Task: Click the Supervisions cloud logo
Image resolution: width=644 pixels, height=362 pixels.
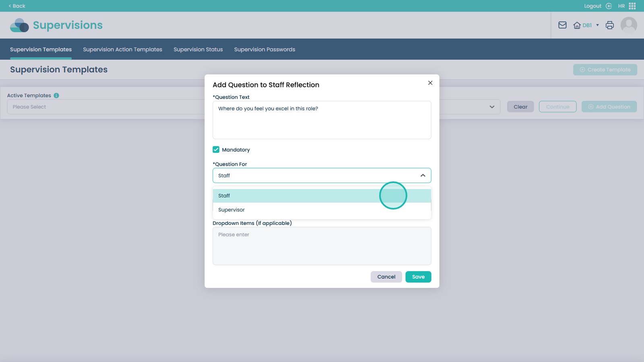Action: pos(19,25)
